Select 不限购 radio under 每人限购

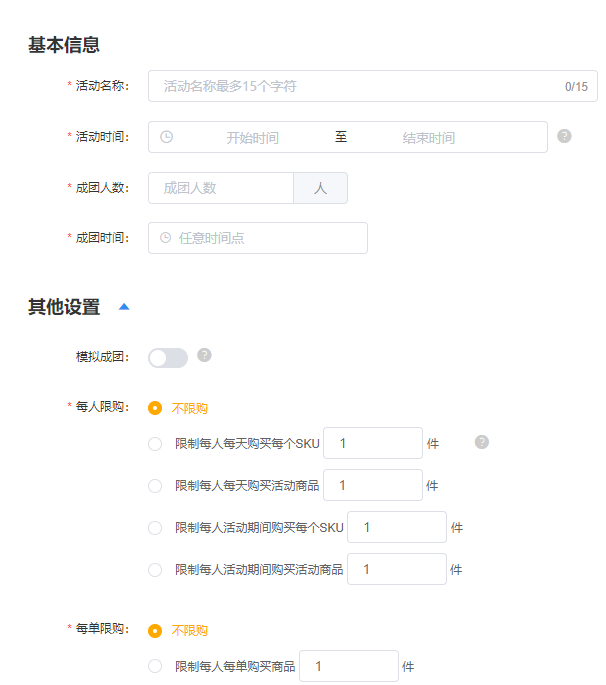pos(155,408)
